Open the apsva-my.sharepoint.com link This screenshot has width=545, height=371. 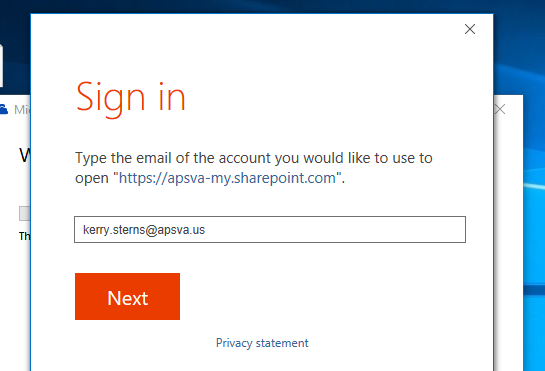click(x=227, y=178)
